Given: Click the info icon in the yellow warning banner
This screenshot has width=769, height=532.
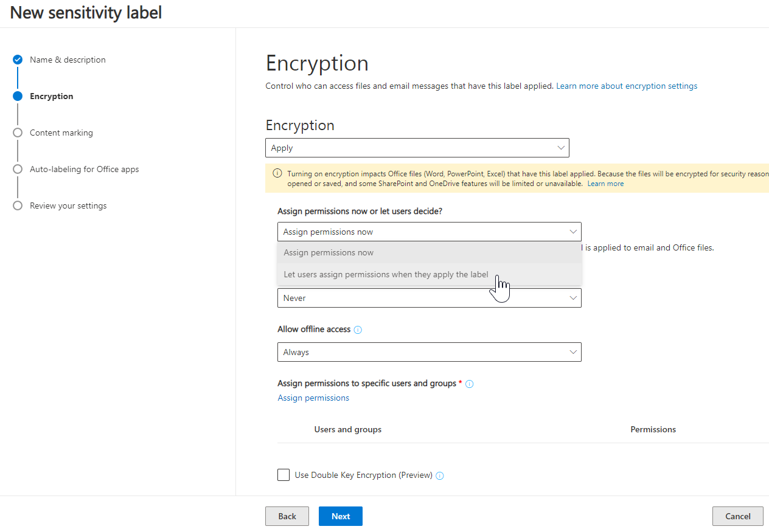Looking at the screenshot, I should pos(277,173).
